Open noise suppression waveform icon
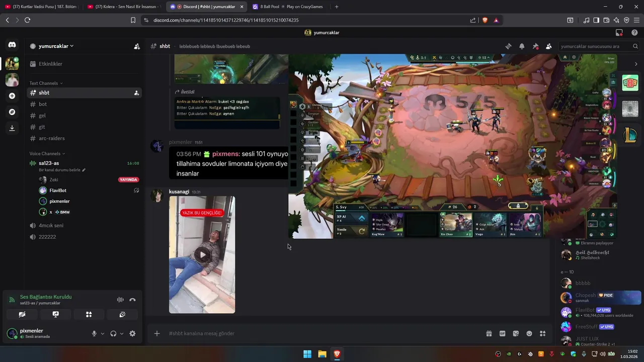Image resolution: width=644 pixels, height=362 pixels. tap(120, 300)
